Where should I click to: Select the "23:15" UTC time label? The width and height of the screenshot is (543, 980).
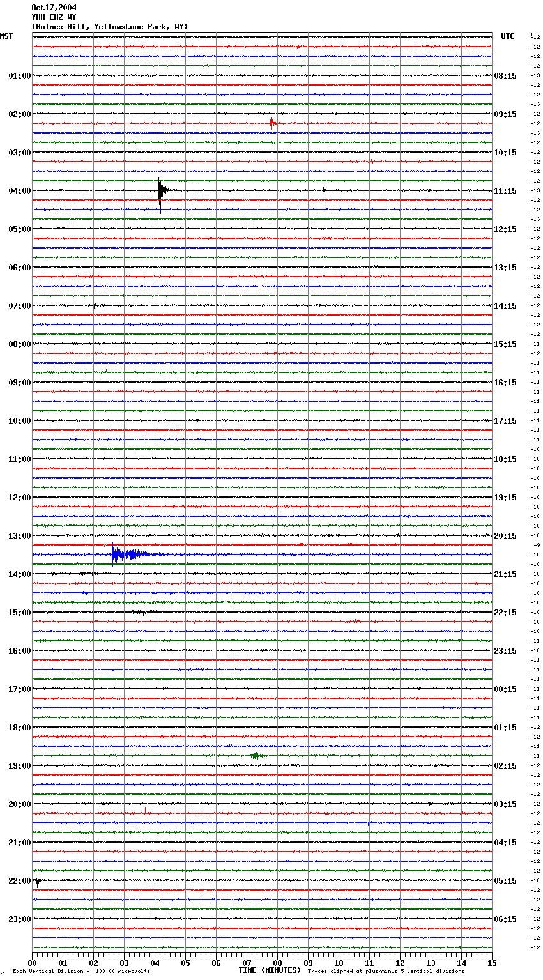point(505,651)
